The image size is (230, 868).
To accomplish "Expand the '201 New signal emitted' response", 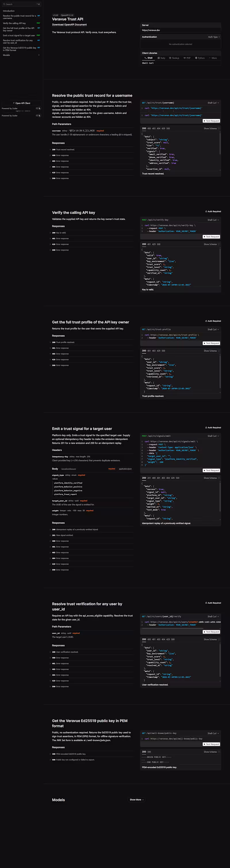I will click(x=92, y=535).
